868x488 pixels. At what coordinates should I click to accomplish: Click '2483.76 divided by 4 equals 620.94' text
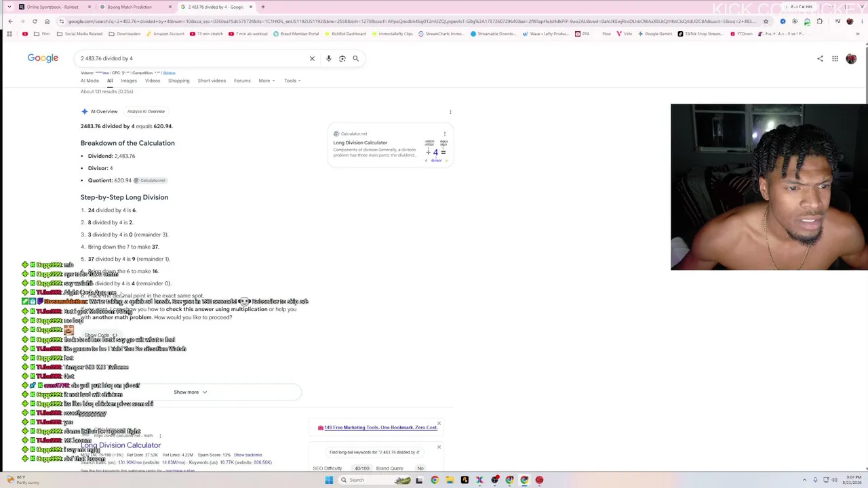coord(126,126)
